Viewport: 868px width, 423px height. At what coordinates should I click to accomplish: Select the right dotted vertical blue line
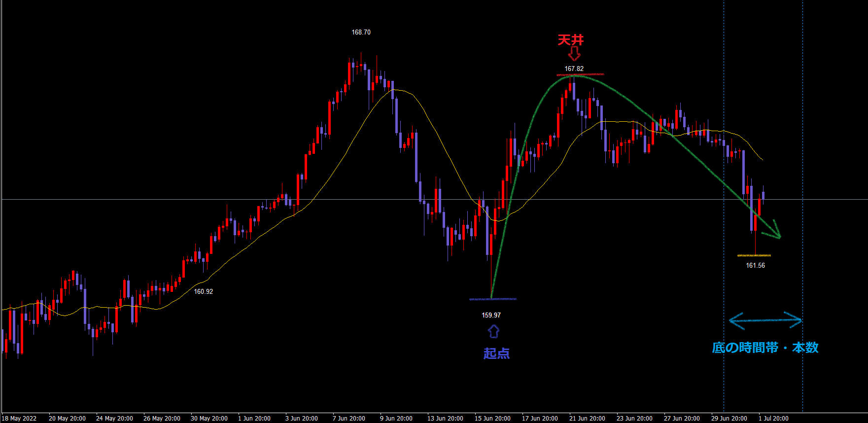point(802,148)
